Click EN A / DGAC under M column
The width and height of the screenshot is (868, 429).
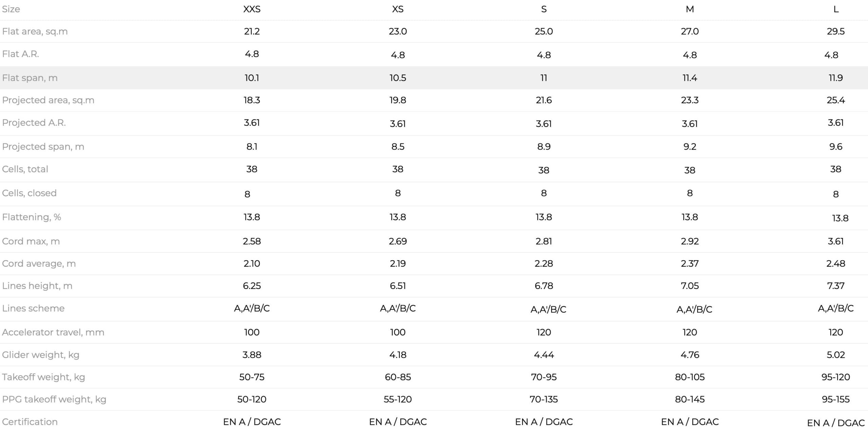(690, 422)
